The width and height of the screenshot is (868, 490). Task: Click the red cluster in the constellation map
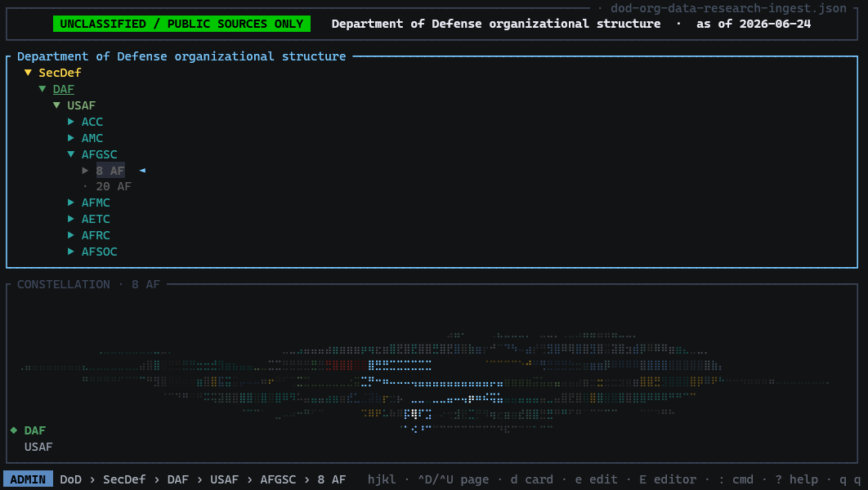click(346, 365)
